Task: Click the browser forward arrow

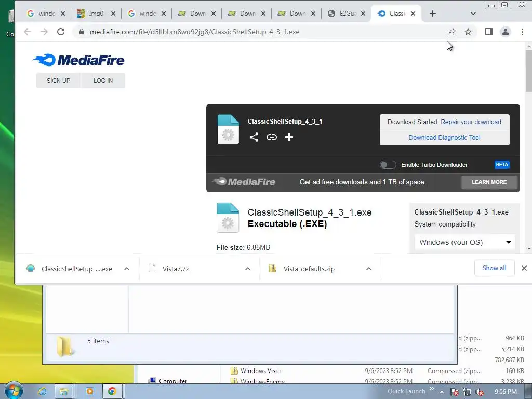Action: pyautogui.click(x=44, y=32)
